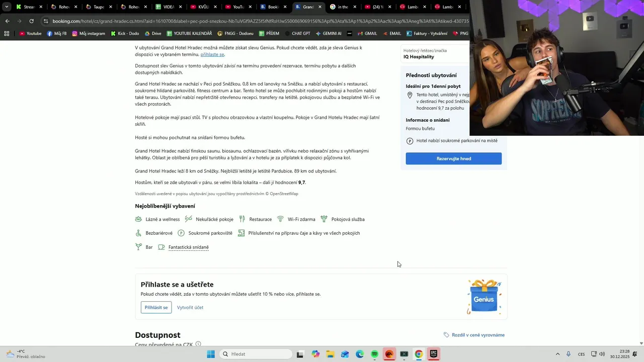
Task: Click the Pokojová služba icon
Action: tap(324, 219)
